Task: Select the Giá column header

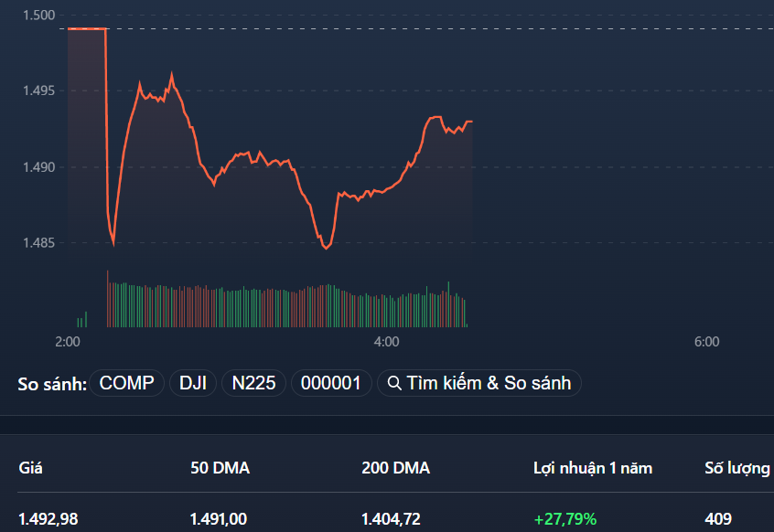Action: tap(30, 467)
